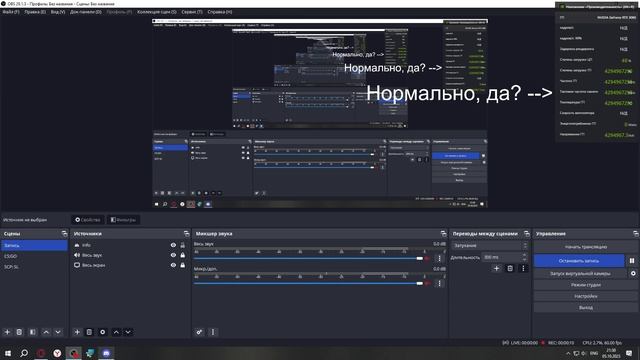Undock the Audio Mixer panel
Image resolution: width=640 pixels, height=360 pixels.
coord(444,233)
